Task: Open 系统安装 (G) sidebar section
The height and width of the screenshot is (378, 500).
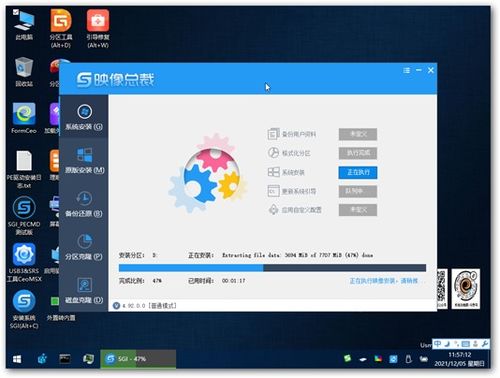Action: 84,117
